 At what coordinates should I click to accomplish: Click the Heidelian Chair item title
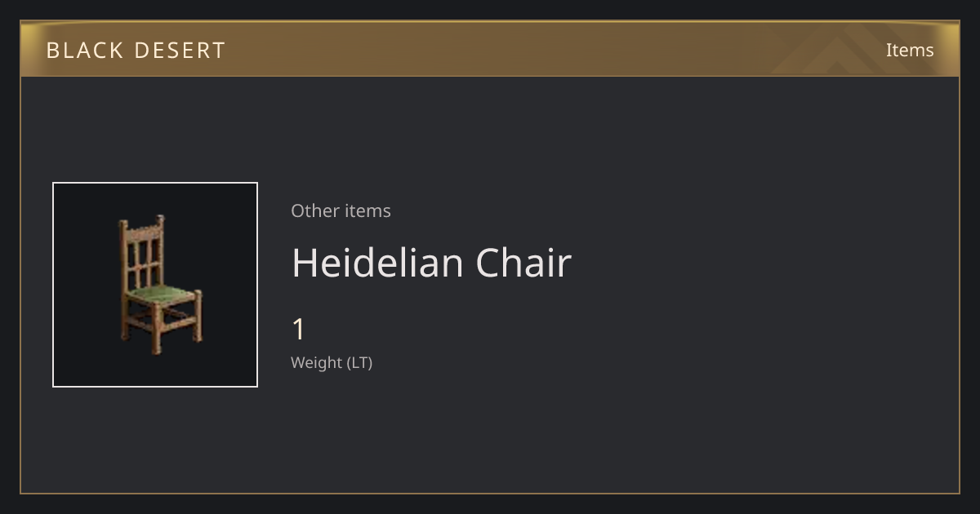click(x=431, y=263)
